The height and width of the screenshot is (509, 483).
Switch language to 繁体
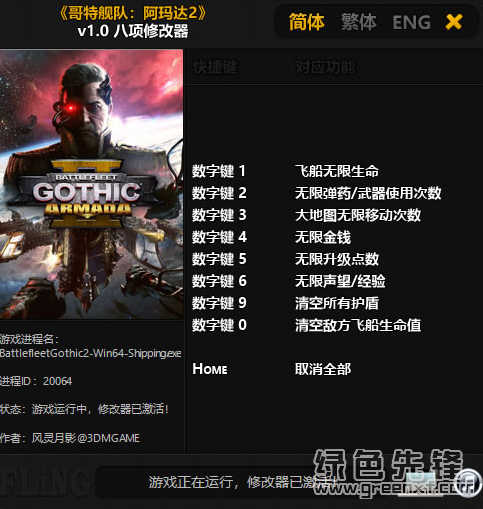point(358,22)
